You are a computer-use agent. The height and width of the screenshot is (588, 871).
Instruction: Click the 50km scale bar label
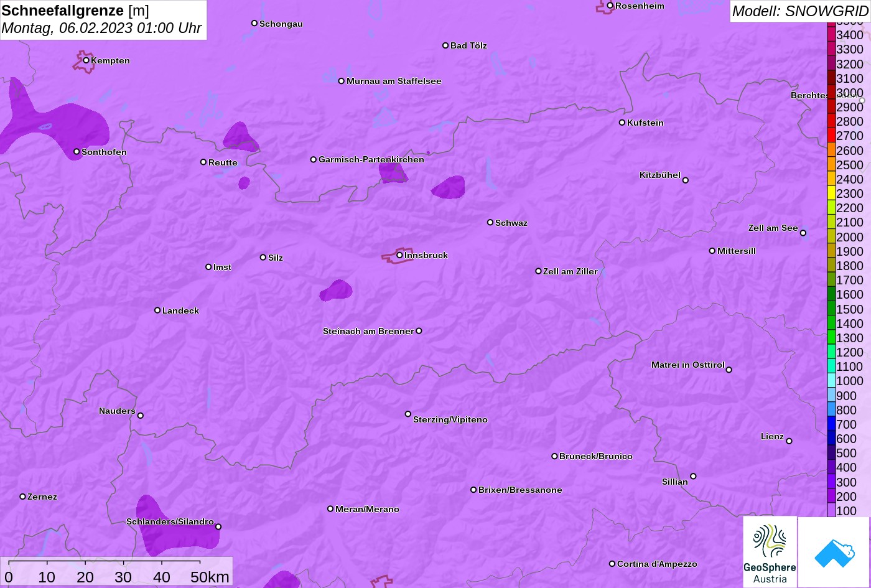(x=210, y=577)
